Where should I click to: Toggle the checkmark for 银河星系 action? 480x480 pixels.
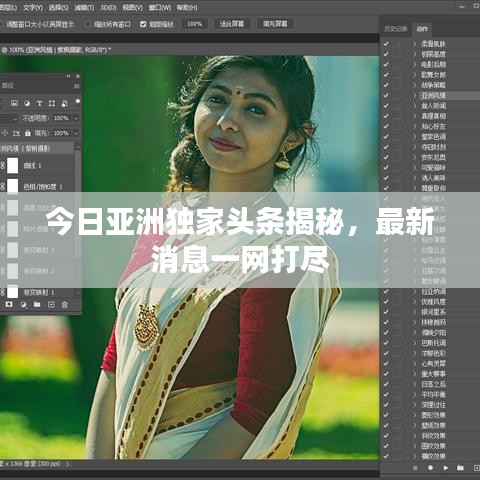click(x=386, y=312)
